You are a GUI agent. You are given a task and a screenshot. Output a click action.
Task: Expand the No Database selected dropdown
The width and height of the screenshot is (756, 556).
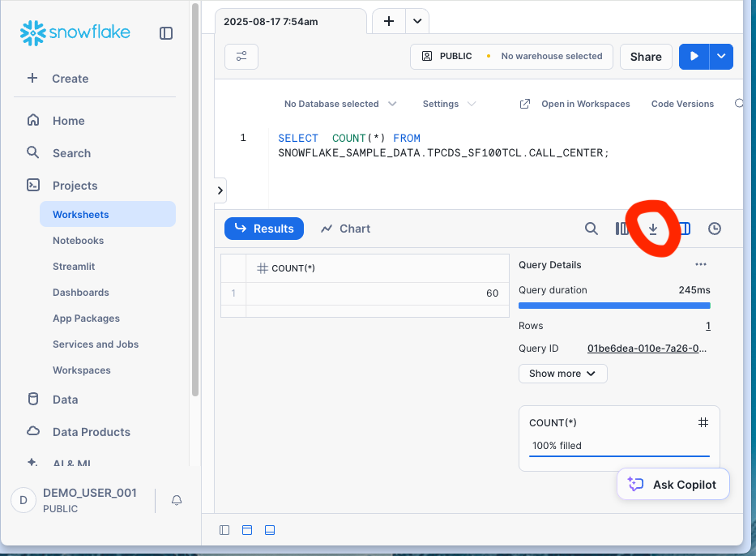point(340,104)
